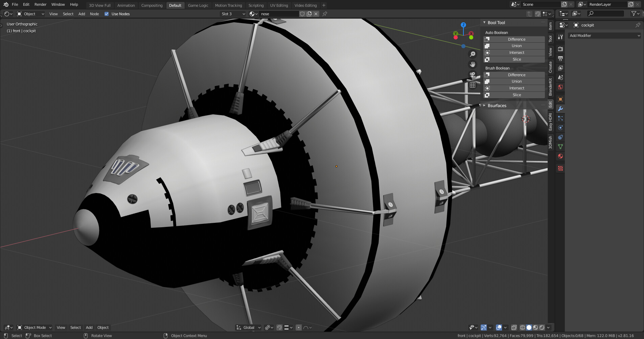This screenshot has height=339, width=644.
Task: Open the Material properties tab icon
Action: pyautogui.click(x=560, y=156)
